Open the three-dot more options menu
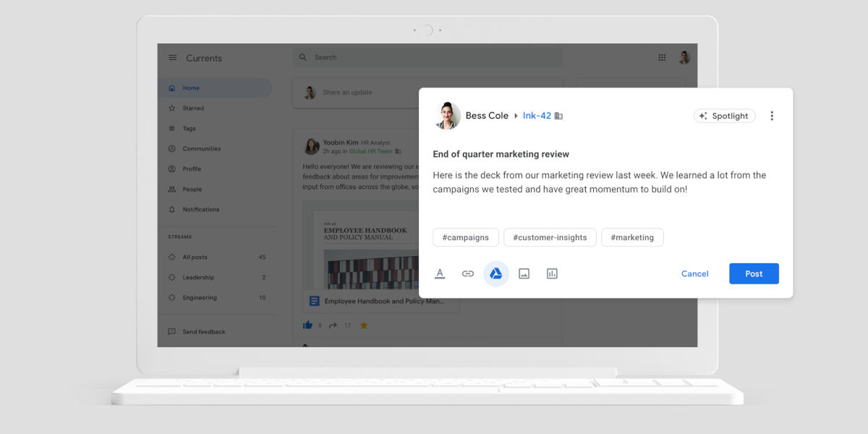Image resolution: width=868 pixels, height=434 pixels. pos(772,116)
